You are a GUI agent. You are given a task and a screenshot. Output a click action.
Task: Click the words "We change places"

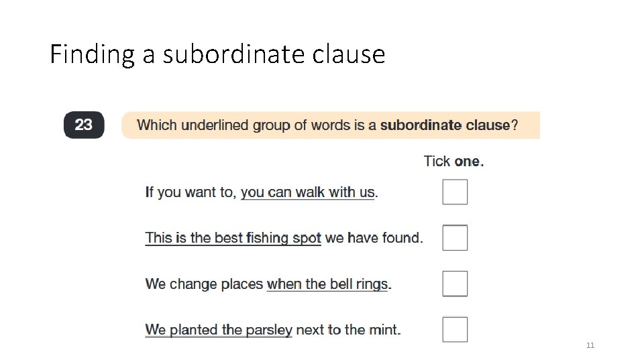pos(204,284)
